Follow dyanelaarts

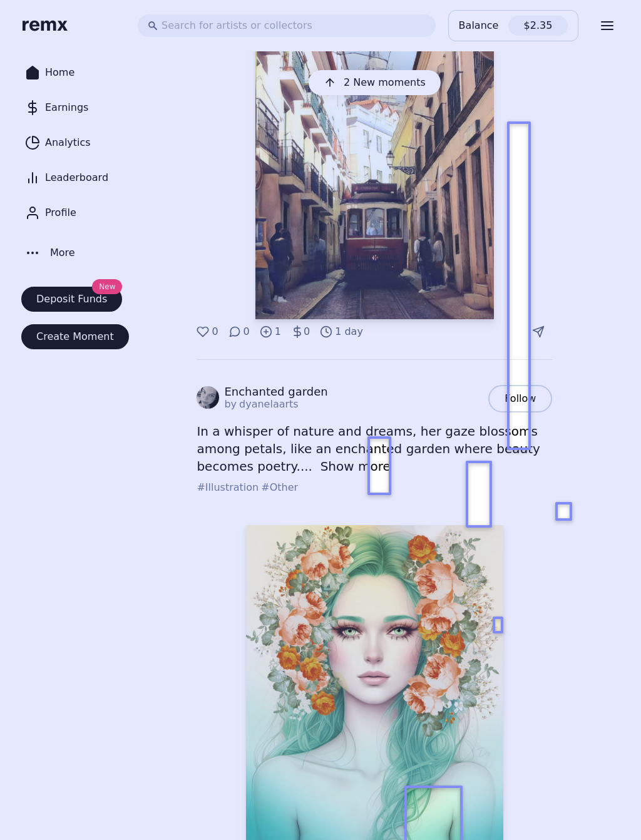coord(520,399)
